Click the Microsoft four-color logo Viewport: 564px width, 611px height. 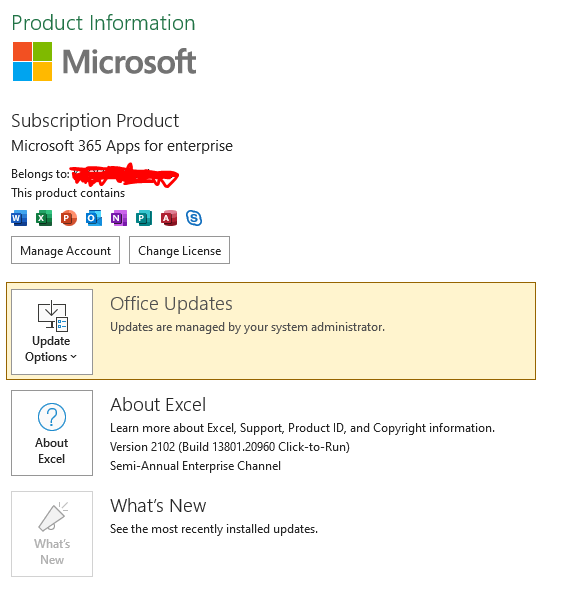tap(32, 62)
